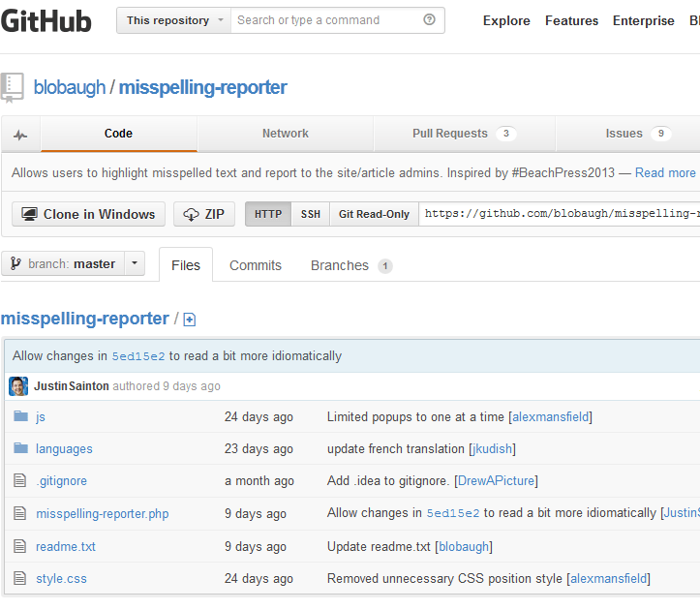Click the misspelling-reporter.php file icon
Viewport: 700px width, 610px height.
(19, 513)
